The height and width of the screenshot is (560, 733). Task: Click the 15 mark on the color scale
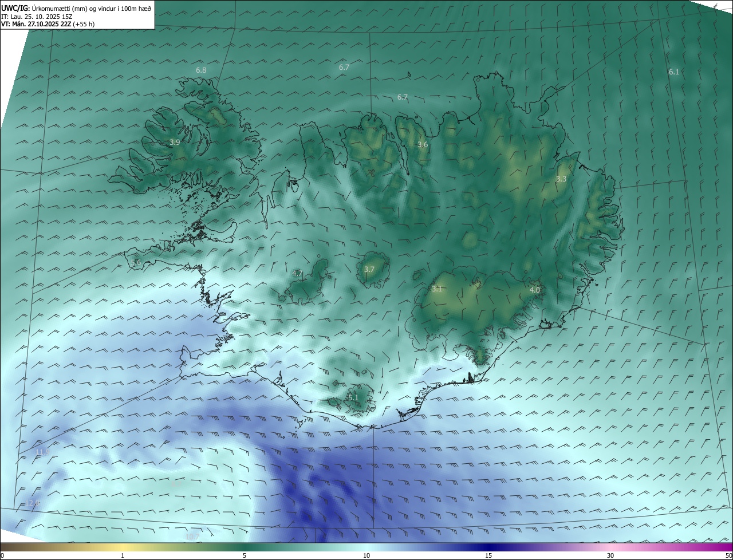(488, 555)
